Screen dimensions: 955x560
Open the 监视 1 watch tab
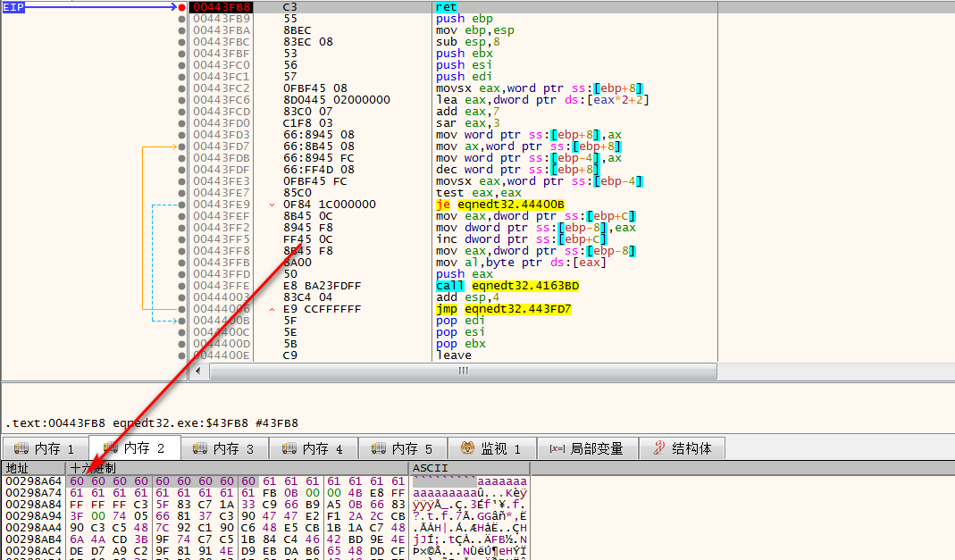click(491, 448)
